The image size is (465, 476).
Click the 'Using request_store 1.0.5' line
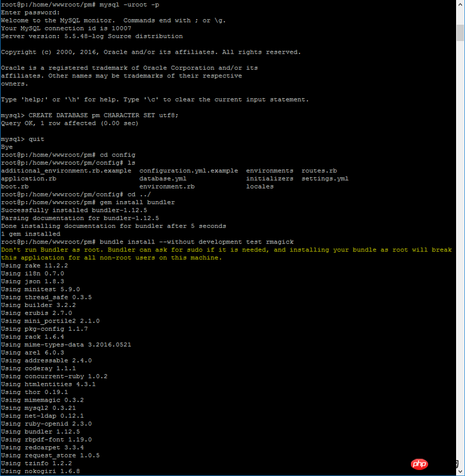point(51,455)
